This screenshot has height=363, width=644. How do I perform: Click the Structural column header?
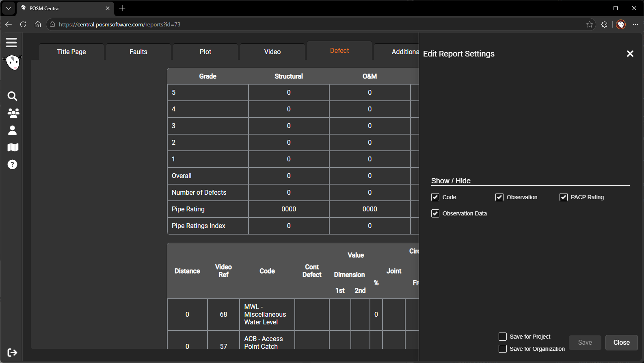pyautogui.click(x=289, y=76)
